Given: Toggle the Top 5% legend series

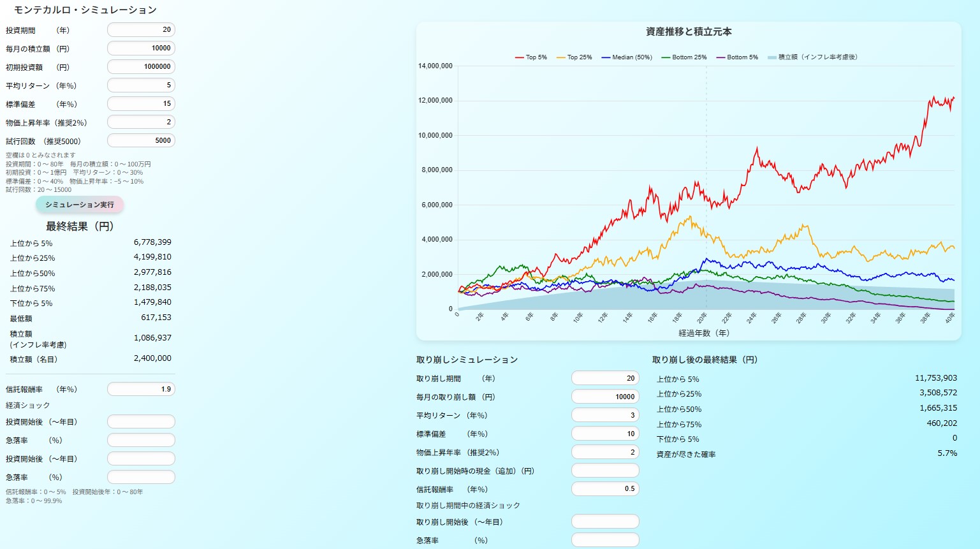Looking at the screenshot, I should (x=530, y=57).
